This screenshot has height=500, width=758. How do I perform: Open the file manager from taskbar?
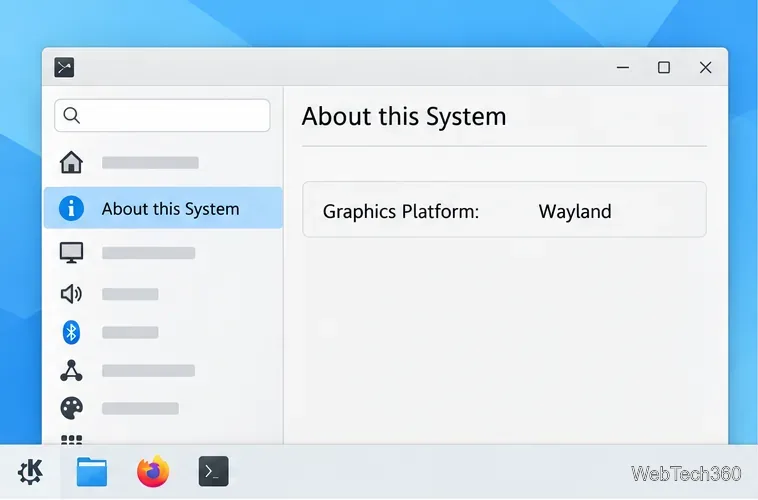[92, 471]
